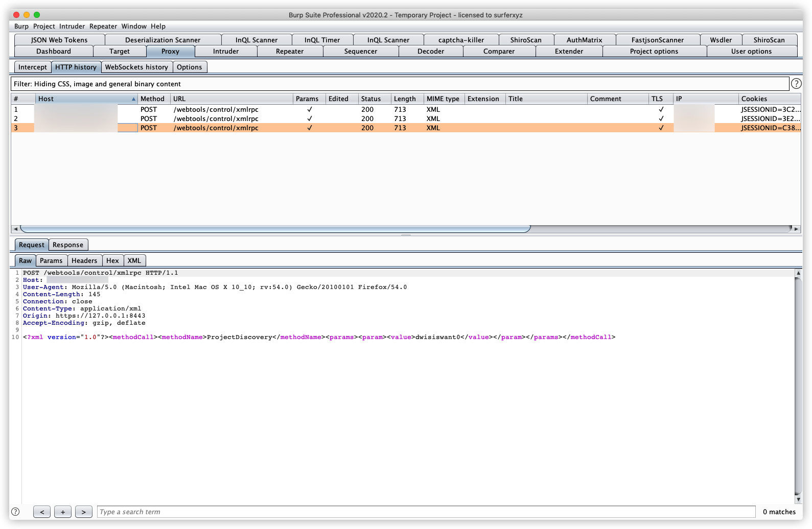Click the search term input field
Viewport: 812px width, 529px height.
click(x=426, y=512)
